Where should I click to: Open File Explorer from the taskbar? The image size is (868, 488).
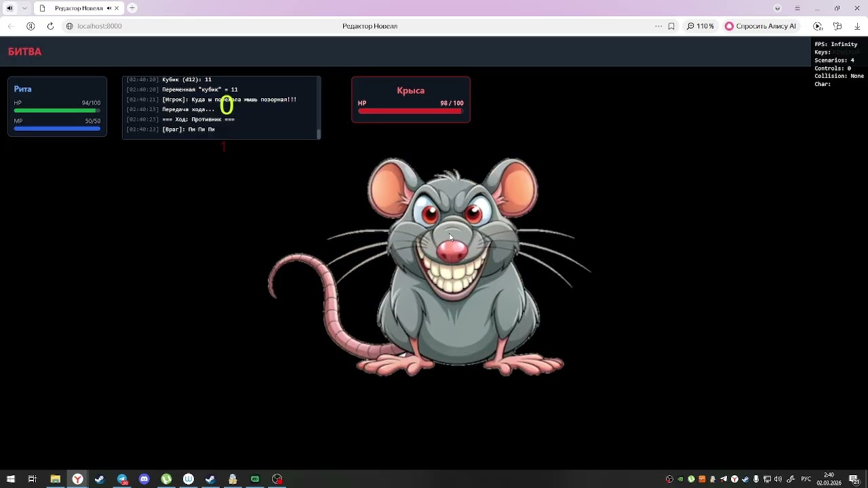[56, 479]
